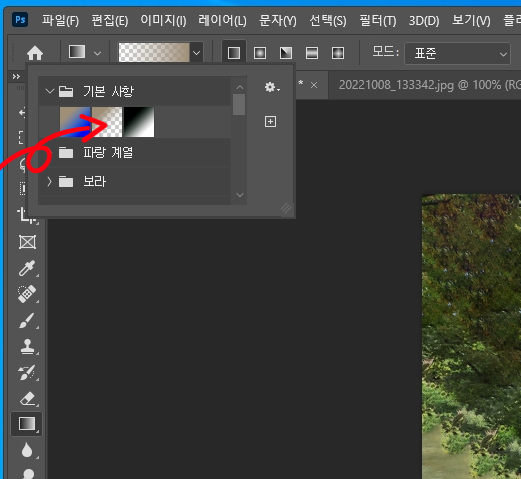Image resolution: width=521 pixels, height=479 pixels.
Task: Collapse the 기본 사항 gradient folder
Action: 50,91
